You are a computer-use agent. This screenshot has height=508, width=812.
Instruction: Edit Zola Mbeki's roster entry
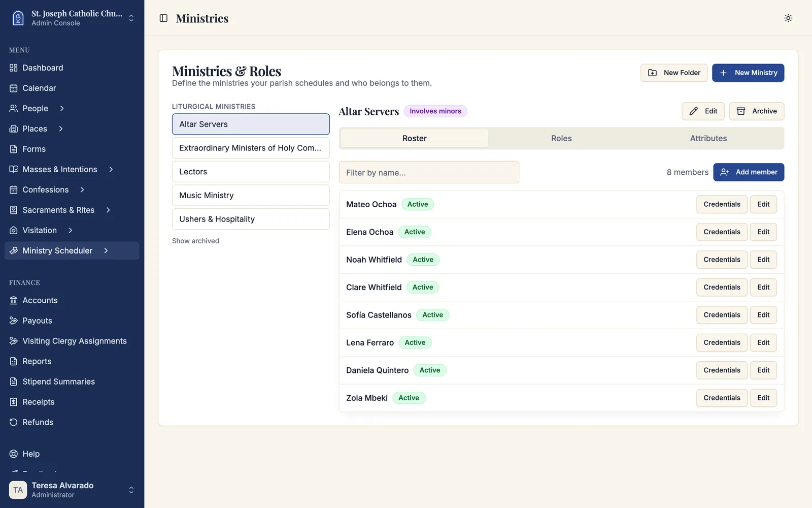click(763, 398)
